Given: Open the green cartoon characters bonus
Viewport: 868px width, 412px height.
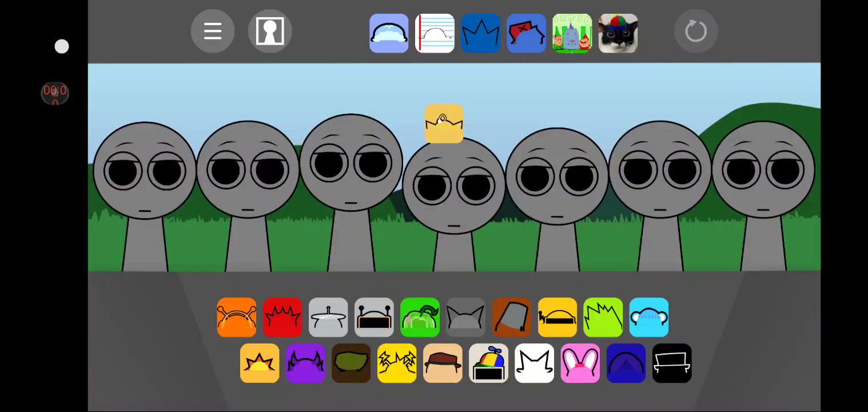Looking at the screenshot, I should click(x=572, y=33).
